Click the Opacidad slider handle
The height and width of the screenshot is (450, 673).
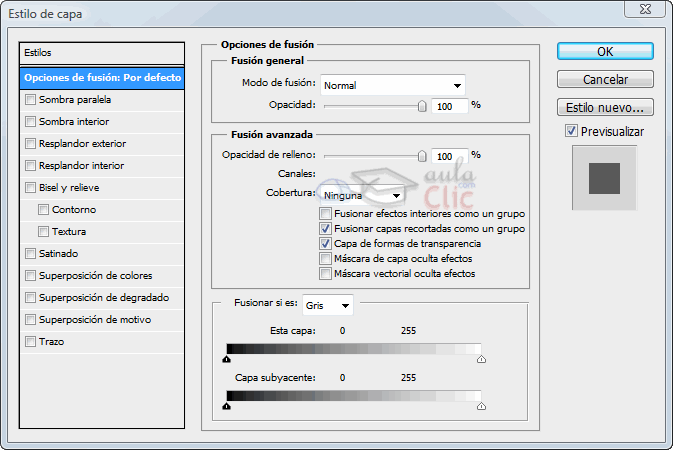tap(422, 105)
